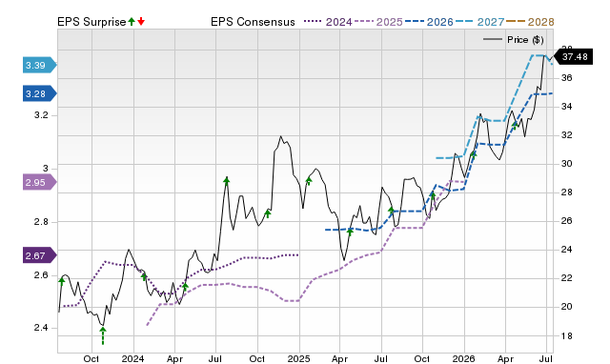Click the red down arrow in EPS Surprise legend

tap(141, 22)
